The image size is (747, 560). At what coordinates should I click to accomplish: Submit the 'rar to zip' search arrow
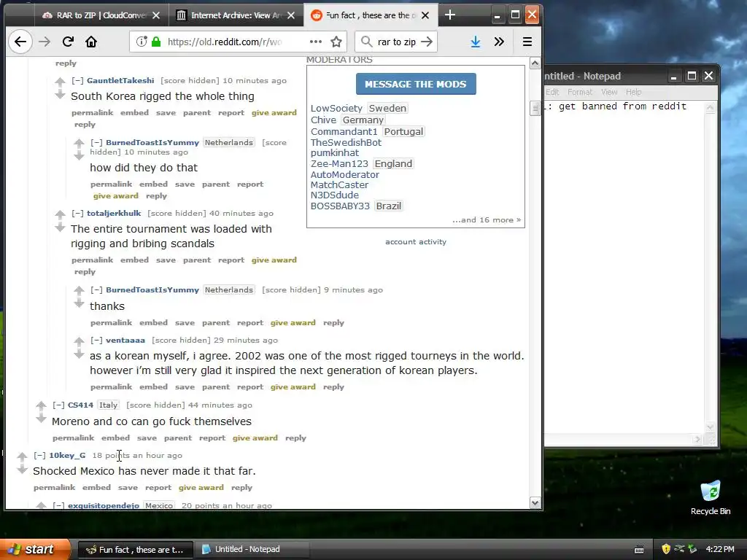pos(427,42)
